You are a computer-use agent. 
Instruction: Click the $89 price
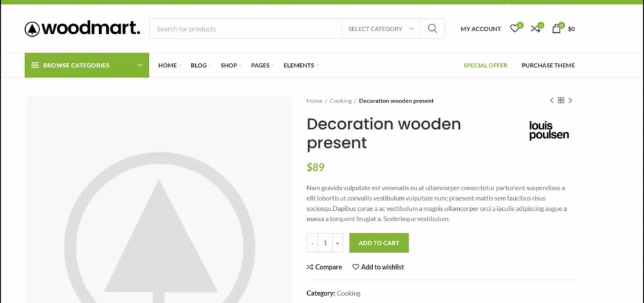pyautogui.click(x=316, y=168)
